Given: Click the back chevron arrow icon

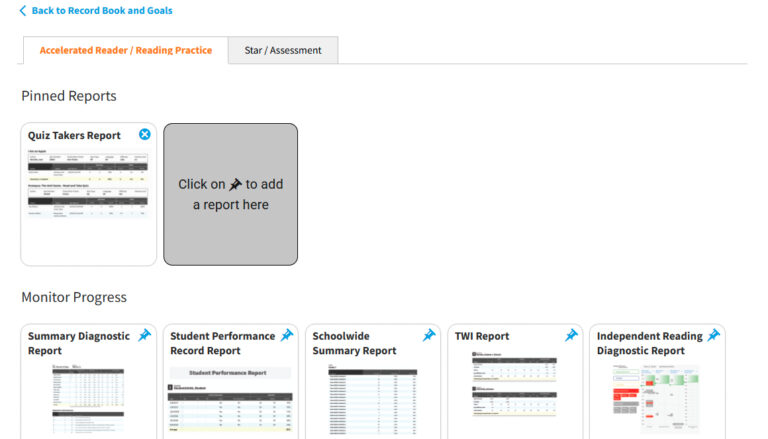Looking at the screenshot, I should point(23,11).
